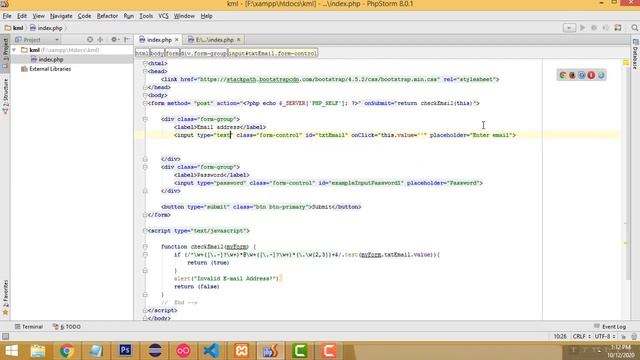The height and width of the screenshot is (360, 640).
Task: Open the TODO tool window
Action: tap(67, 327)
